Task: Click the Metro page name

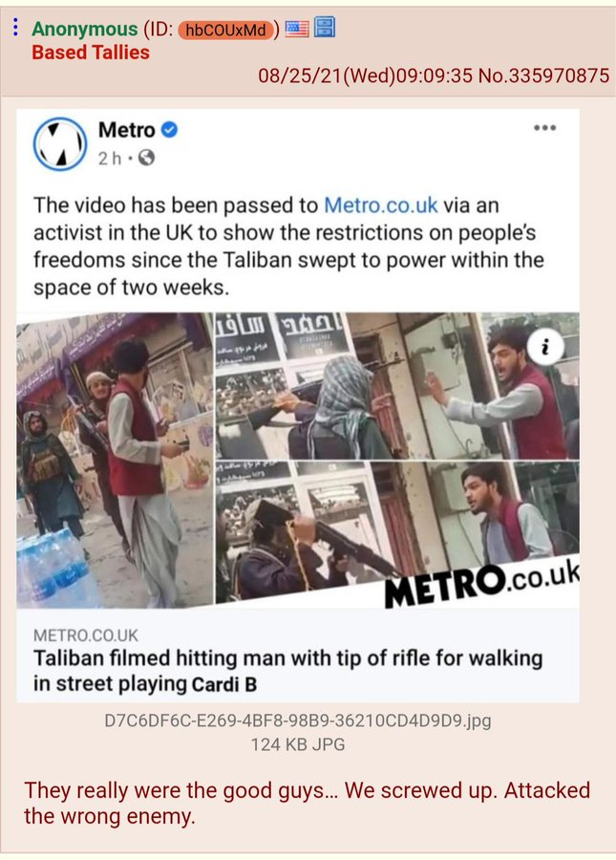Action: coord(127,130)
